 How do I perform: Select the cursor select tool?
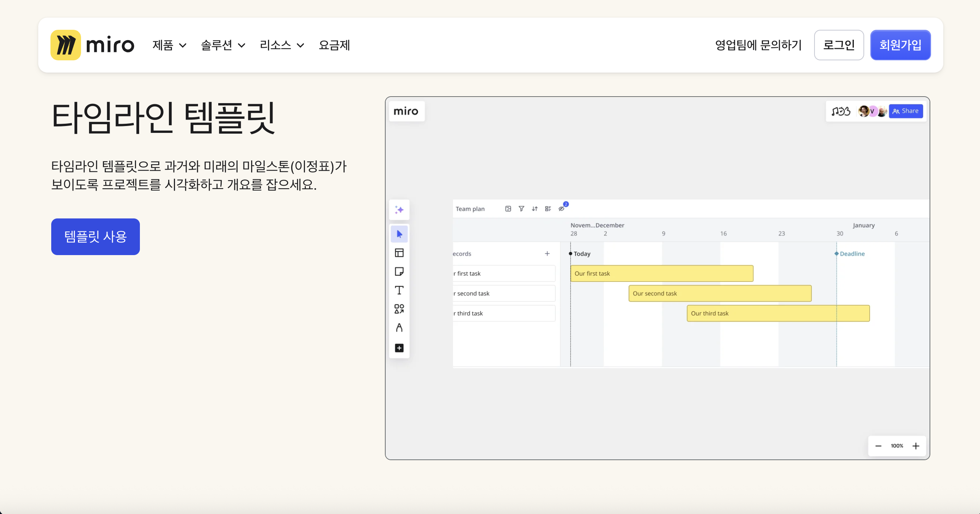[399, 234]
